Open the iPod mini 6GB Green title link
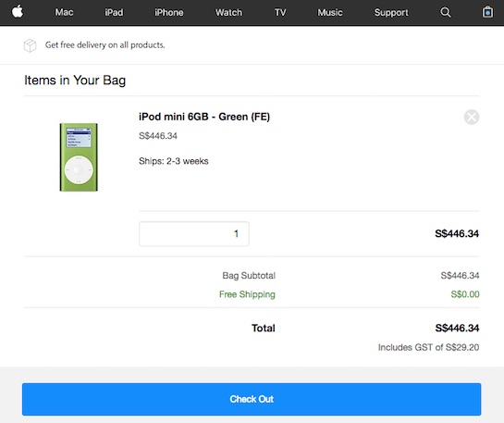Image resolution: width=504 pixels, height=423 pixels. point(204,117)
